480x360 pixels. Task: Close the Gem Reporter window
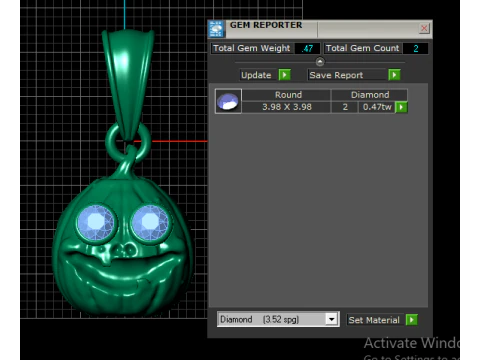[x=424, y=28]
